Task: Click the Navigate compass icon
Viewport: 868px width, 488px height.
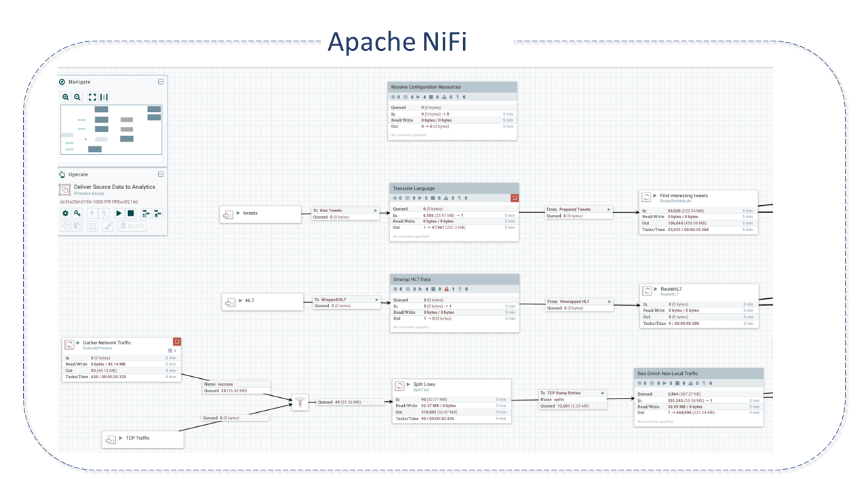Action: pyautogui.click(x=63, y=81)
